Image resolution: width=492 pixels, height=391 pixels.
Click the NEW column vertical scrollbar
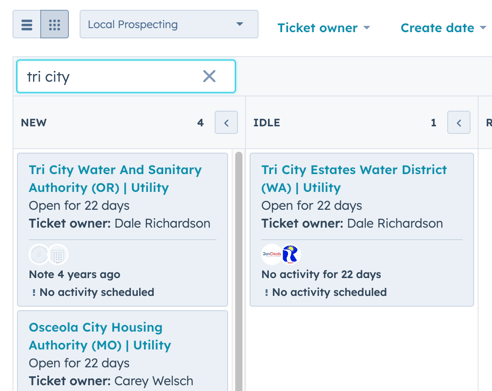point(239,271)
